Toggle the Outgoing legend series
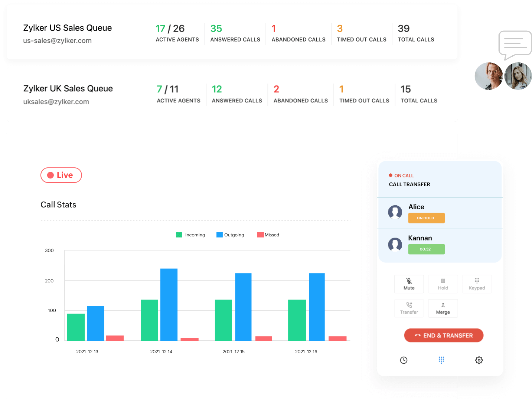 pyautogui.click(x=230, y=235)
